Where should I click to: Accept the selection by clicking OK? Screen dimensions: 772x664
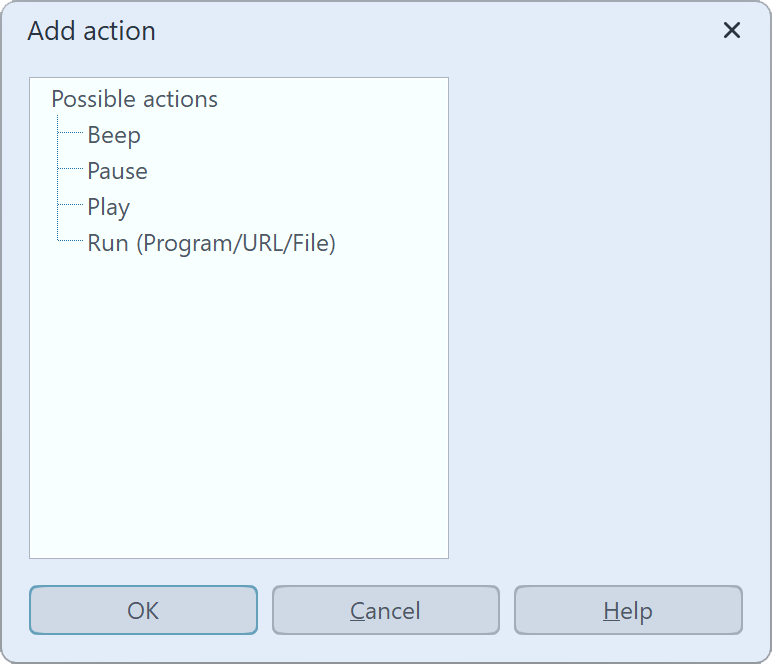[x=143, y=610]
